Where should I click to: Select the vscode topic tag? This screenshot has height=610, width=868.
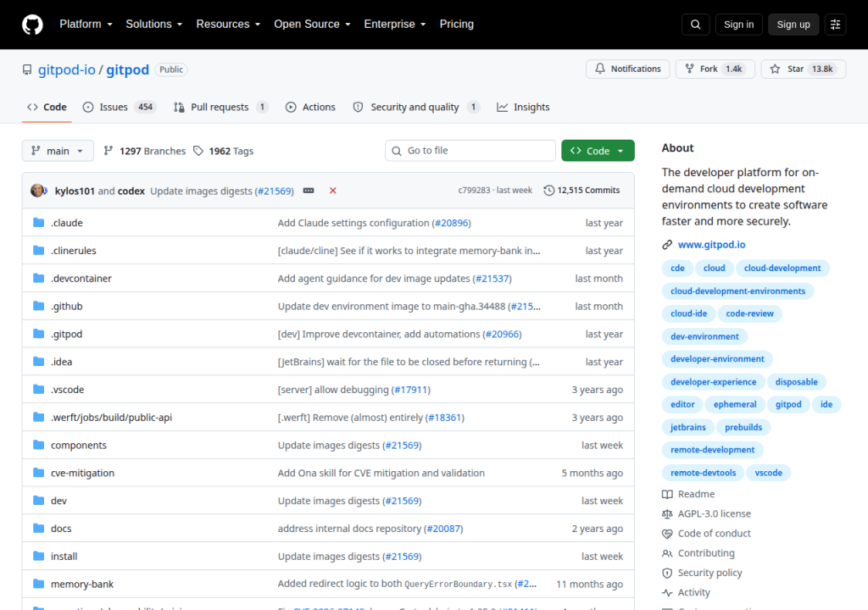click(768, 473)
